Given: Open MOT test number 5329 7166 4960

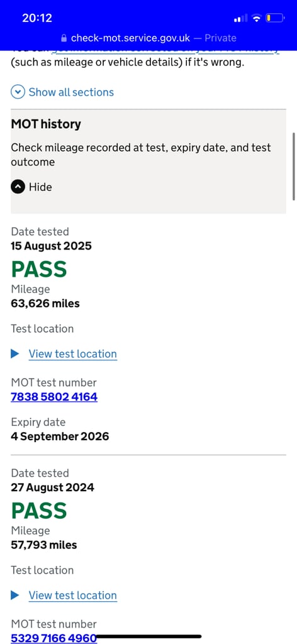Looking at the screenshot, I should pos(54,638).
